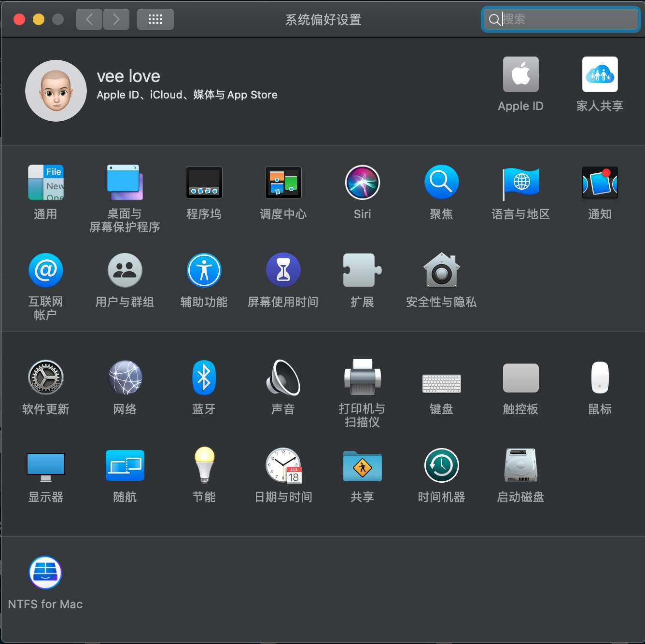The width and height of the screenshot is (645, 644).
Task: Open the 通用 (General) preferences
Action: pos(46,182)
